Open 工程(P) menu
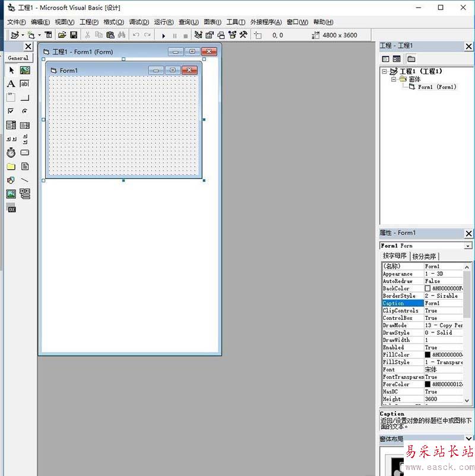475x476 pixels. tap(89, 22)
